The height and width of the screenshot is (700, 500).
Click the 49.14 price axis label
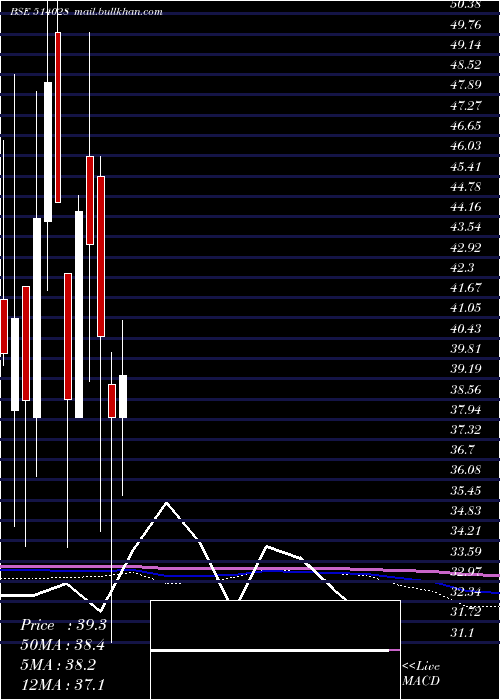coord(466,45)
